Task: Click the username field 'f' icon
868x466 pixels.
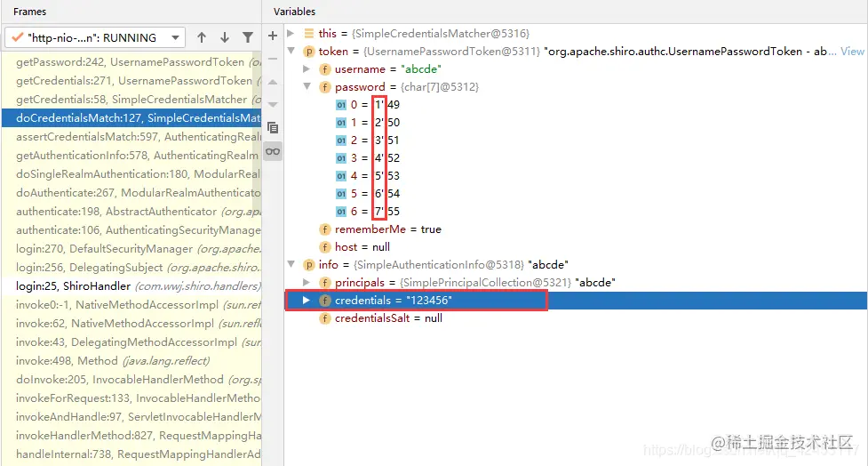Action: 325,69
